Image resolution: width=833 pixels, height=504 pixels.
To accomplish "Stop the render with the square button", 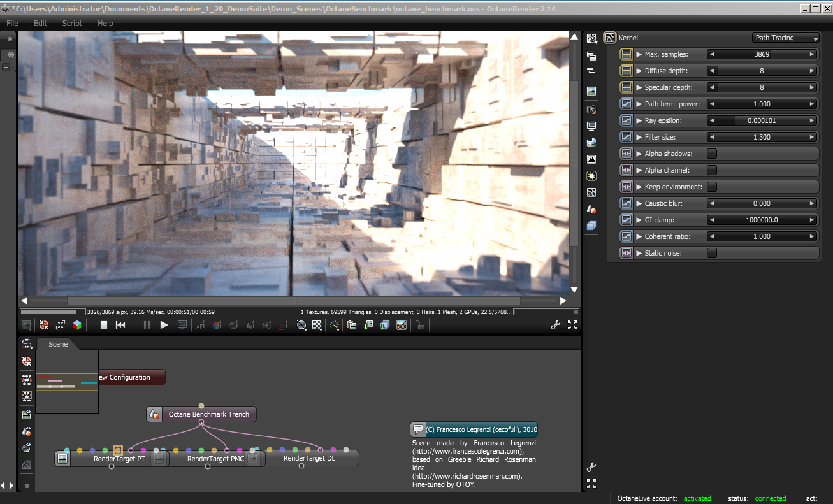I will click(104, 325).
